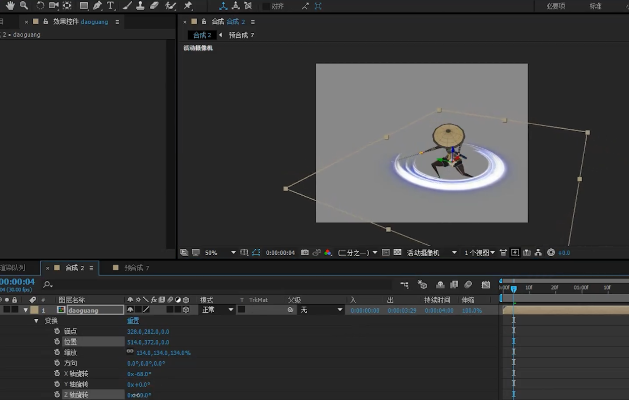Open the 必要项 workspace
Screen dimensions: 629x400
point(556,6)
